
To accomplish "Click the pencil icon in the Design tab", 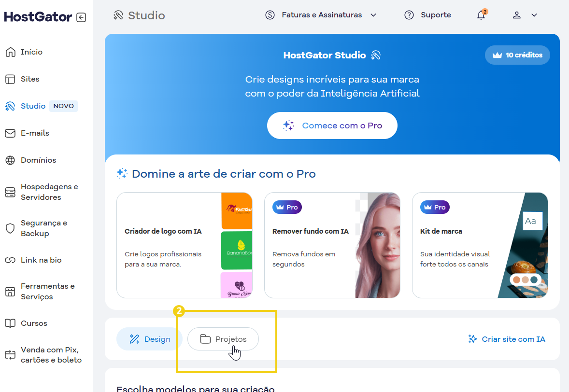I will 134,339.
